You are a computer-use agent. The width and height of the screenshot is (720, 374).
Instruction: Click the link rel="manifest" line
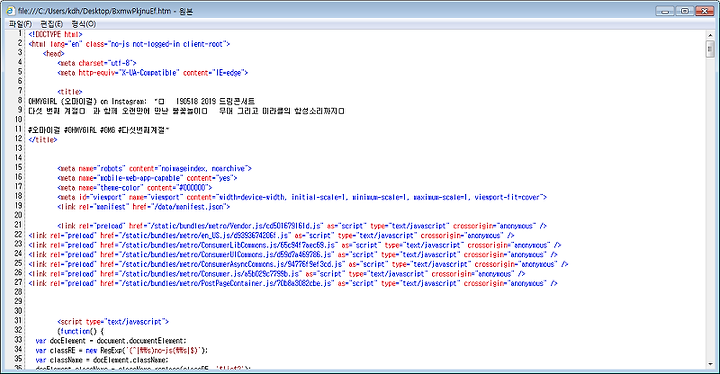coord(144,207)
